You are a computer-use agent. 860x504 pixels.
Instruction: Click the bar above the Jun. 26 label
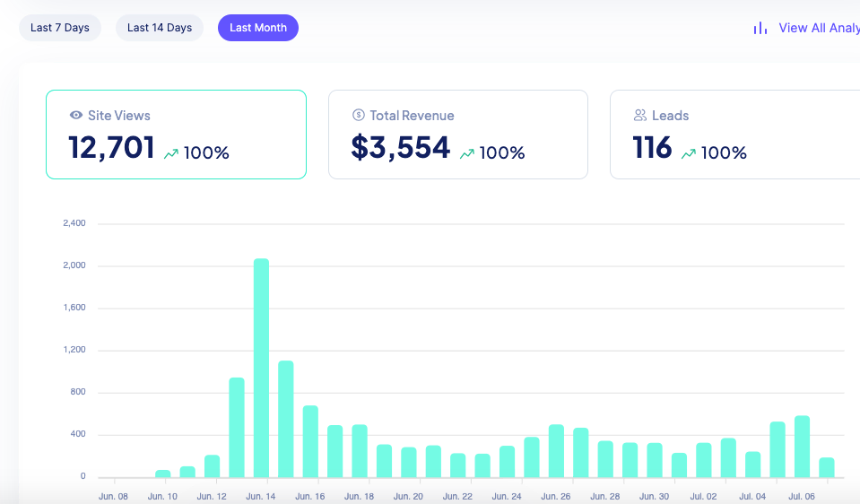pyautogui.click(x=556, y=450)
